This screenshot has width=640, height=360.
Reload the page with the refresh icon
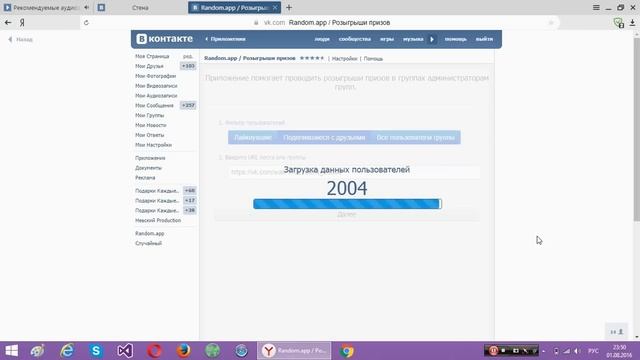(x=86, y=22)
